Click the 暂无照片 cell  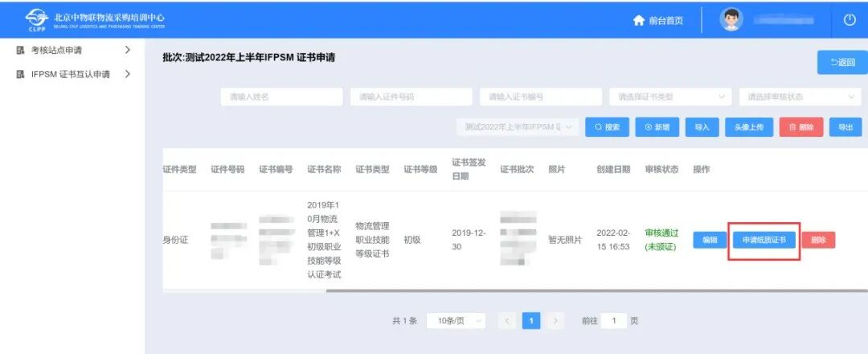tap(565, 241)
